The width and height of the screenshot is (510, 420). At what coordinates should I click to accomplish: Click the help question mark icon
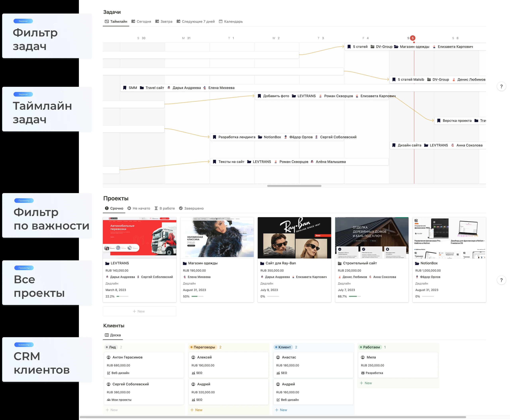[501, 87]
